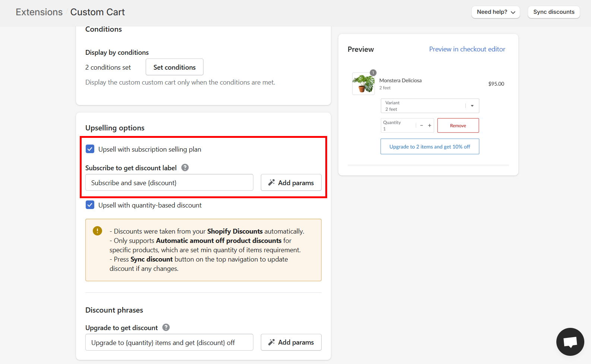
Task: Click the Monstera Deliciosa product name
Action: click(x=400, y=80)
